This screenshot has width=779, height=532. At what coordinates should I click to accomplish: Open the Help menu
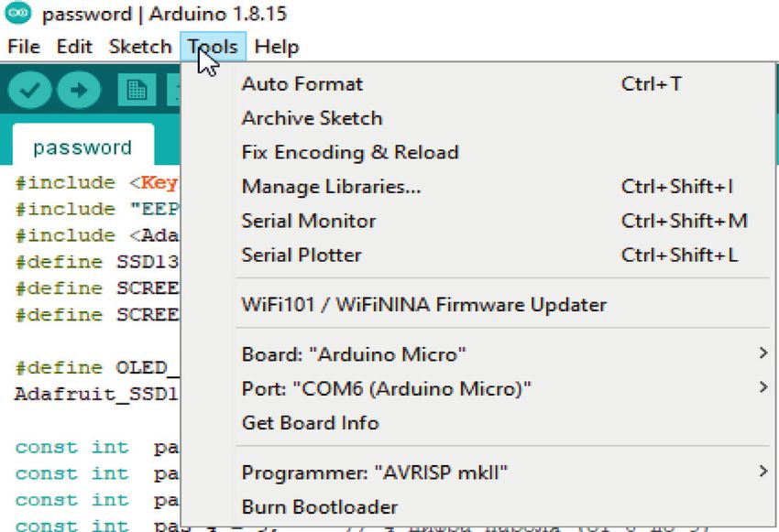pyautogui.click(x=277, y=47)
